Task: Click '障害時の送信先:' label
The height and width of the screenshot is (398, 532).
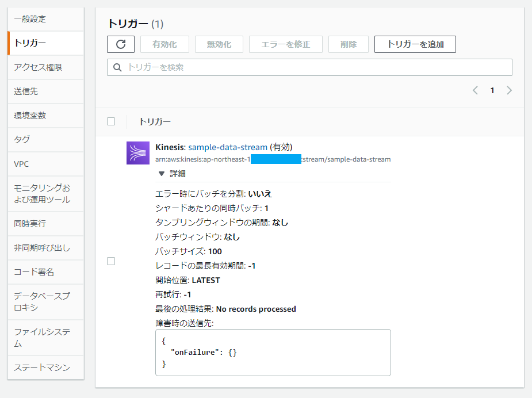Action: (185, 323)
